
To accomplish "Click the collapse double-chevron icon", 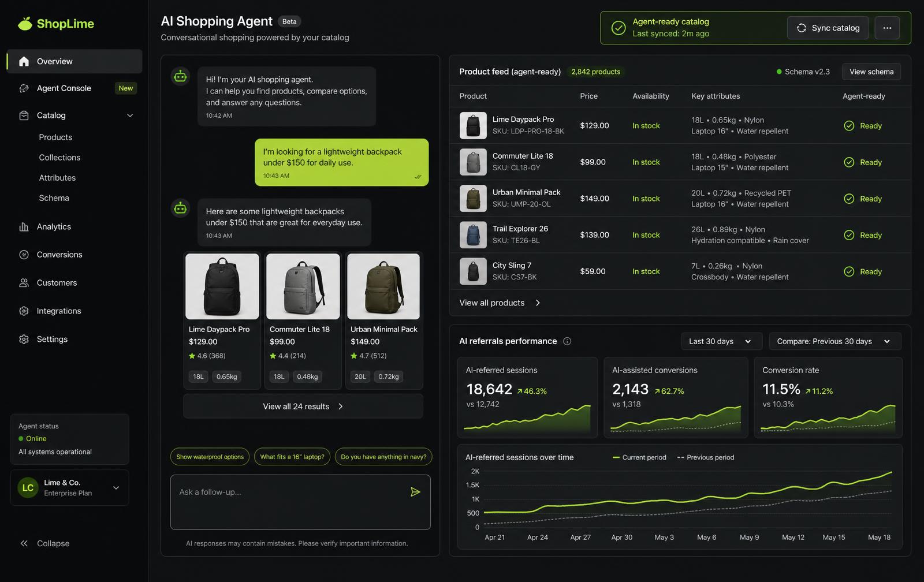I will 24,543.
